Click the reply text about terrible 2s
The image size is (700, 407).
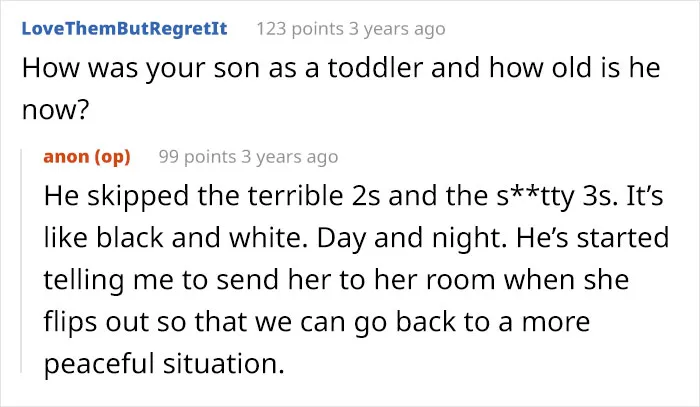356,279
